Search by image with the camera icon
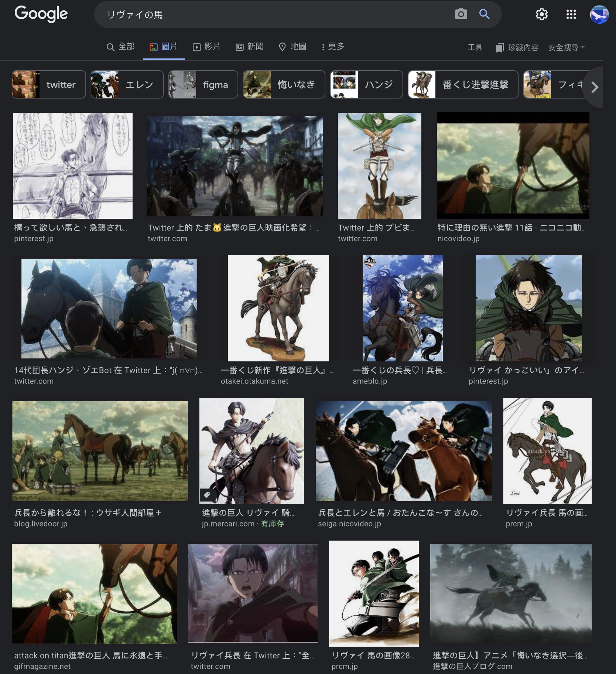 [461, 14]
